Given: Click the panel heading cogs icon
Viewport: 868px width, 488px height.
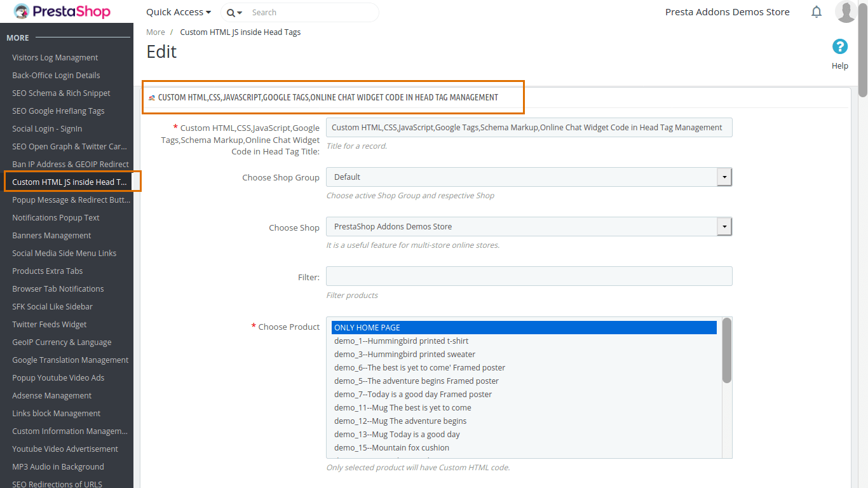Looking at the screenshot, I should (x=152, y=98).
